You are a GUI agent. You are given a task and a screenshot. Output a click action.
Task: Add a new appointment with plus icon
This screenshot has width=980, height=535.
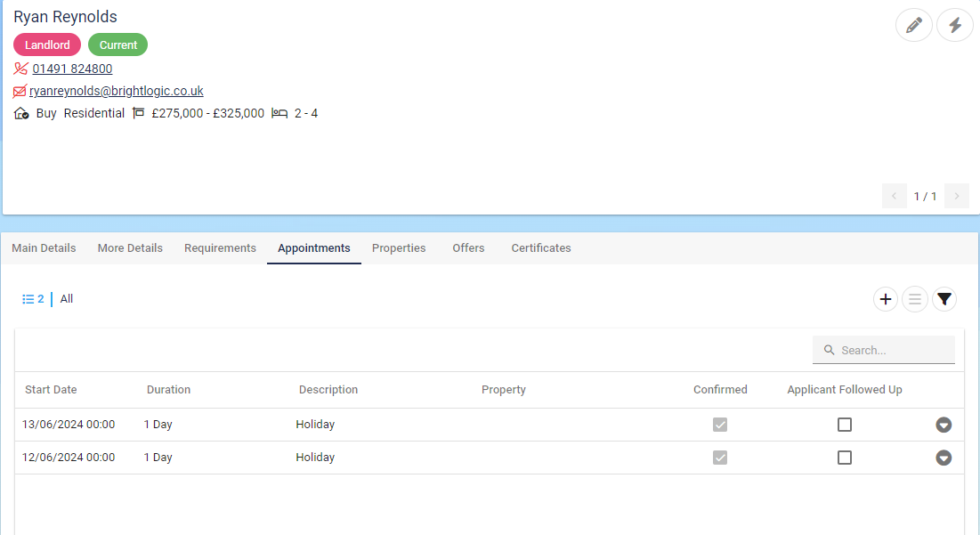885,299
